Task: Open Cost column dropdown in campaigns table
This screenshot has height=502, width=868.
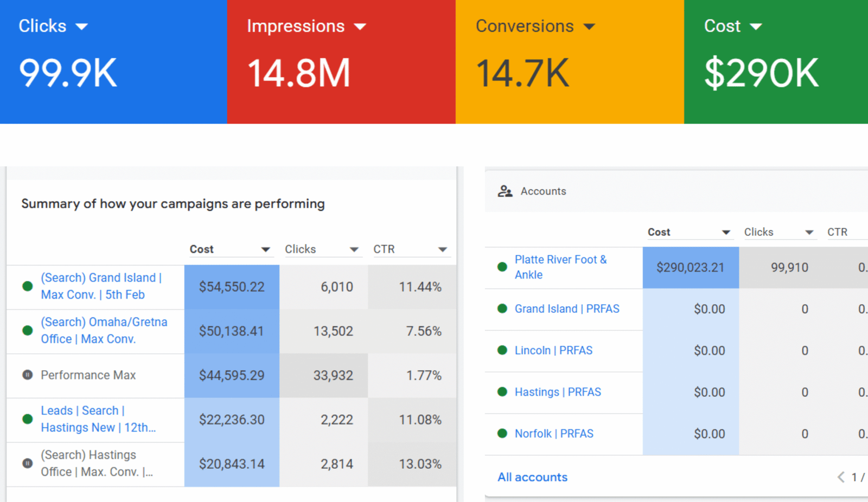Action: tap(265, 249)
